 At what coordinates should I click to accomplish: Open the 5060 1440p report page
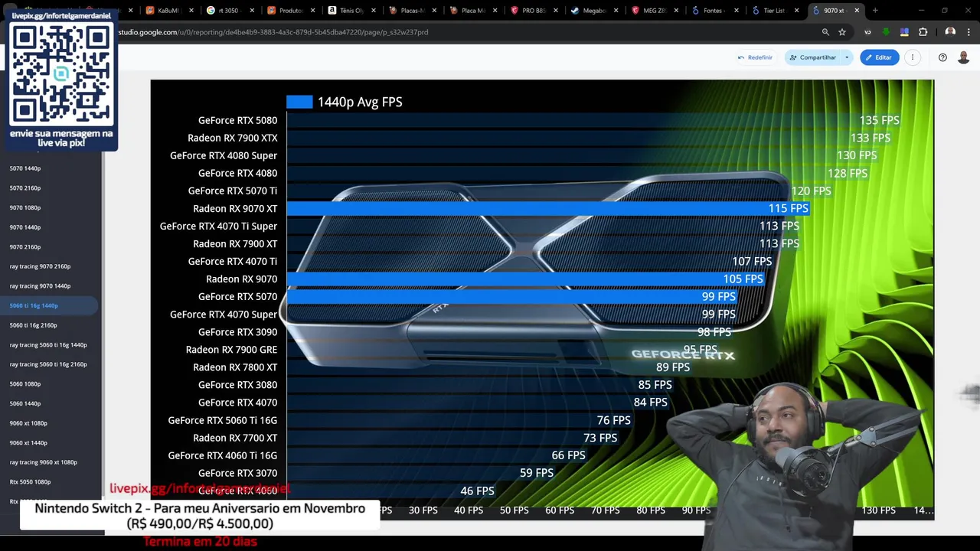point(25,403)
